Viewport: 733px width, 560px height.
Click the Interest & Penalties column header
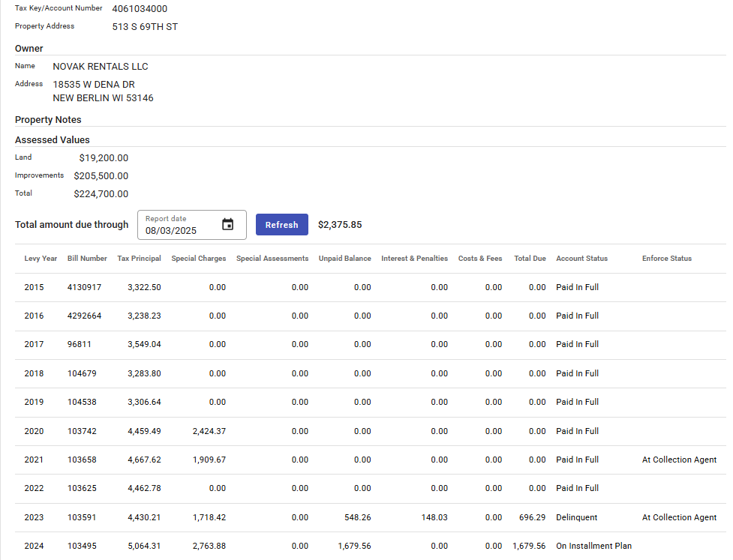point(414,259)
